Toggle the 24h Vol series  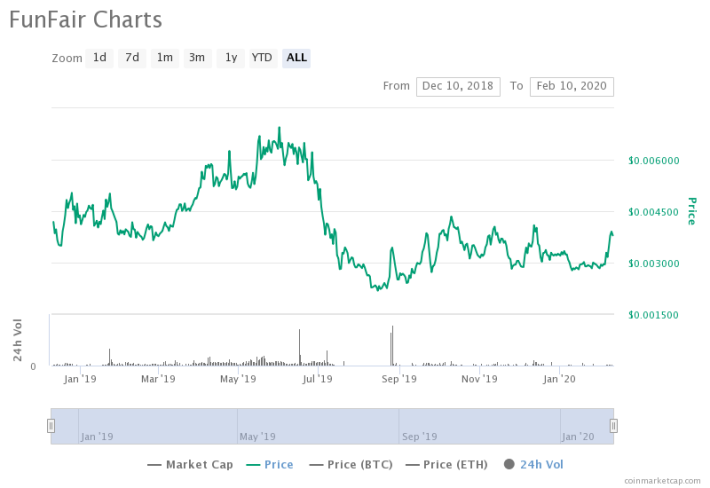533,464
